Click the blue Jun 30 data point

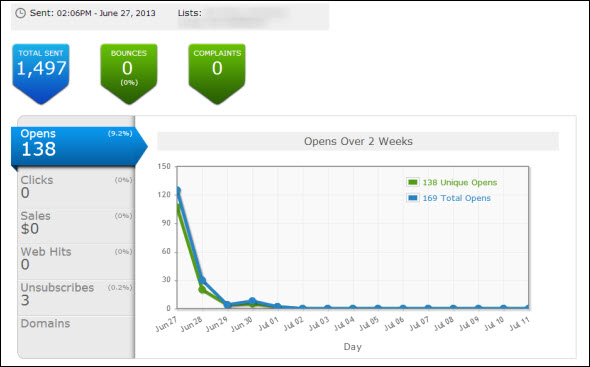(252, 301)
